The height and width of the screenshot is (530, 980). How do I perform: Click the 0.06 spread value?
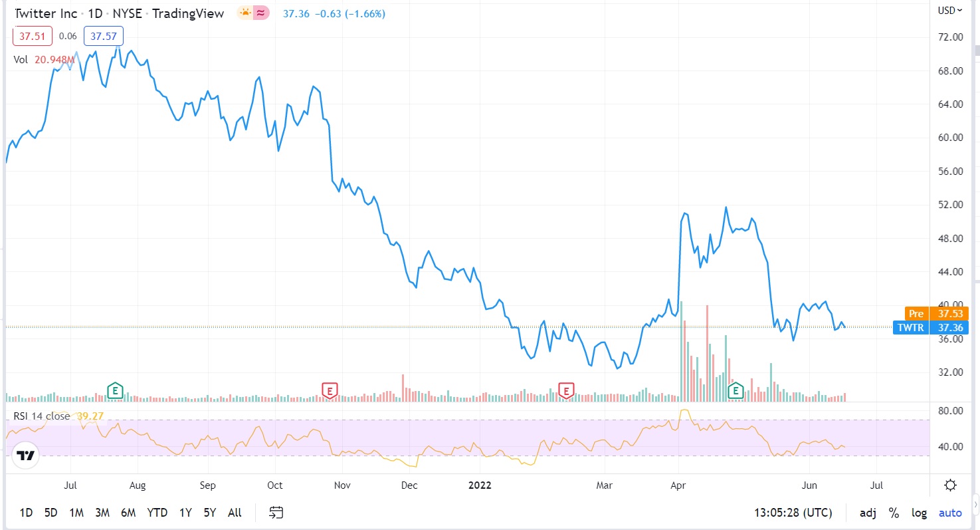tap(68, 37)
